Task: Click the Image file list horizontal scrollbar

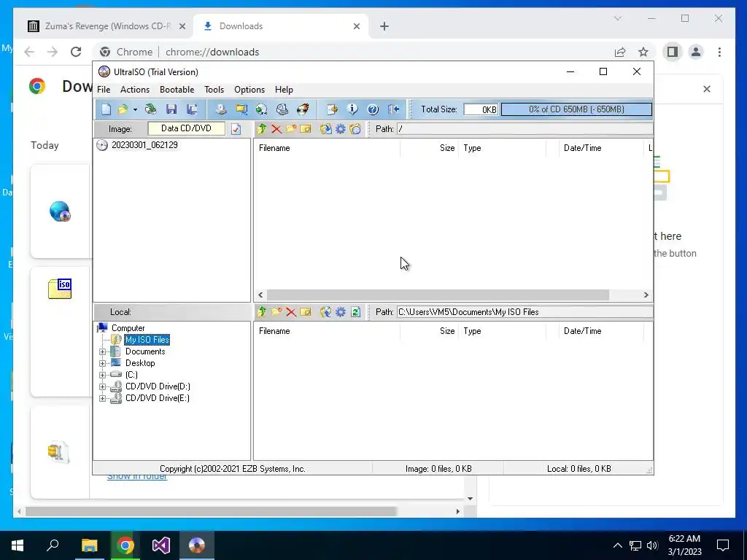Action: (438, 295)
